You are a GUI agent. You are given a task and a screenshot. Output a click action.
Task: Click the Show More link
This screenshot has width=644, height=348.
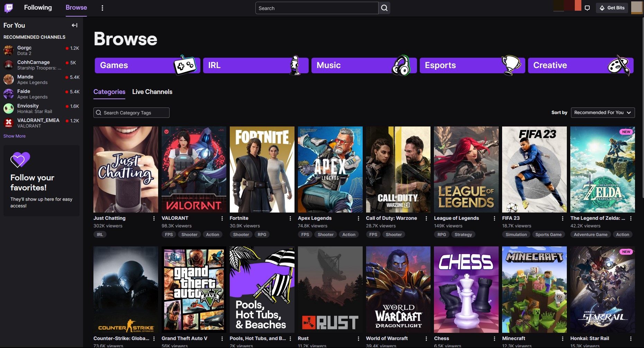[14, 136]
